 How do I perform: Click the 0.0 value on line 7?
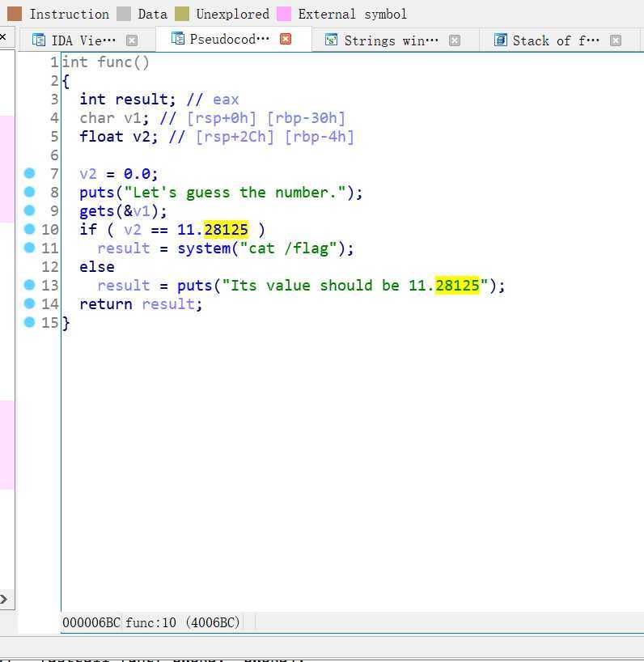point(136,174)
